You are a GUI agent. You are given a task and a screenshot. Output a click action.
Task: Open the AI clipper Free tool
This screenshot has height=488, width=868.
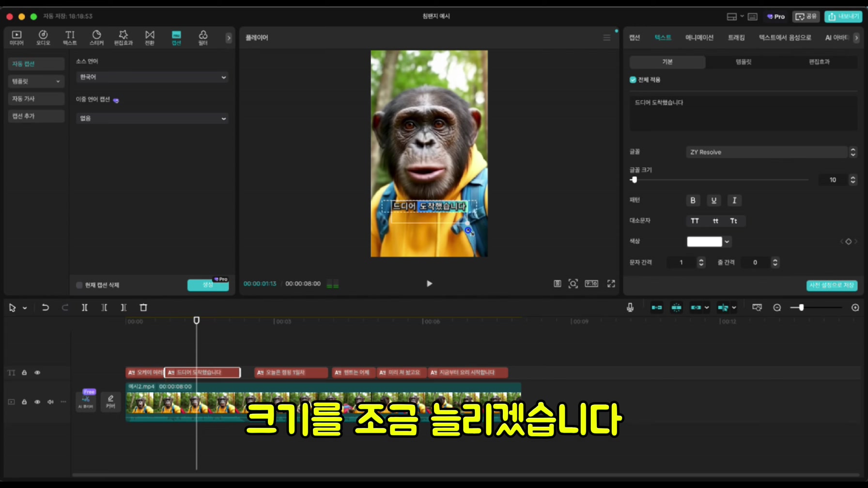click(x=86, y=401)
